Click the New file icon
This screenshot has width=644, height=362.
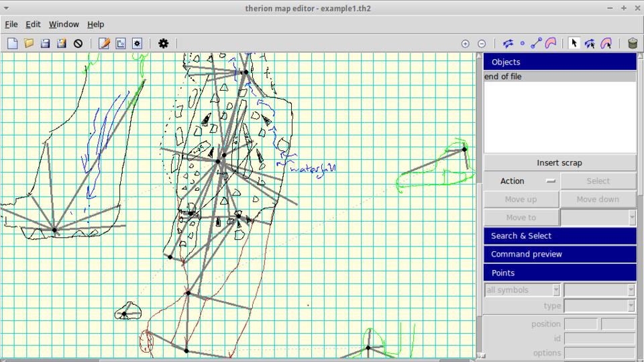(12, 43)
